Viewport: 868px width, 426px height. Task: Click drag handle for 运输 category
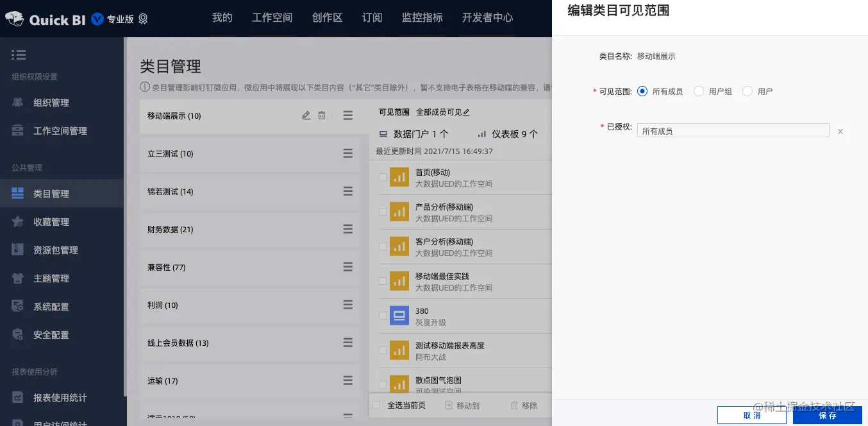(x=347, y=380)
